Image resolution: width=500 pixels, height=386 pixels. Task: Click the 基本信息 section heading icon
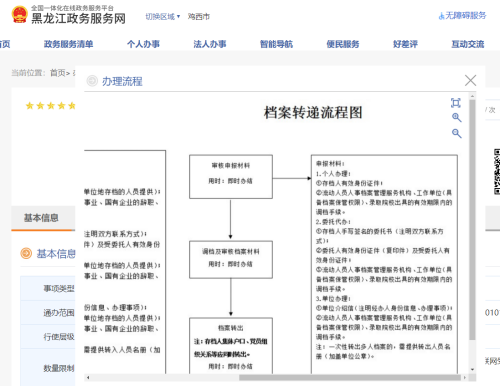(x=26, y=254)
